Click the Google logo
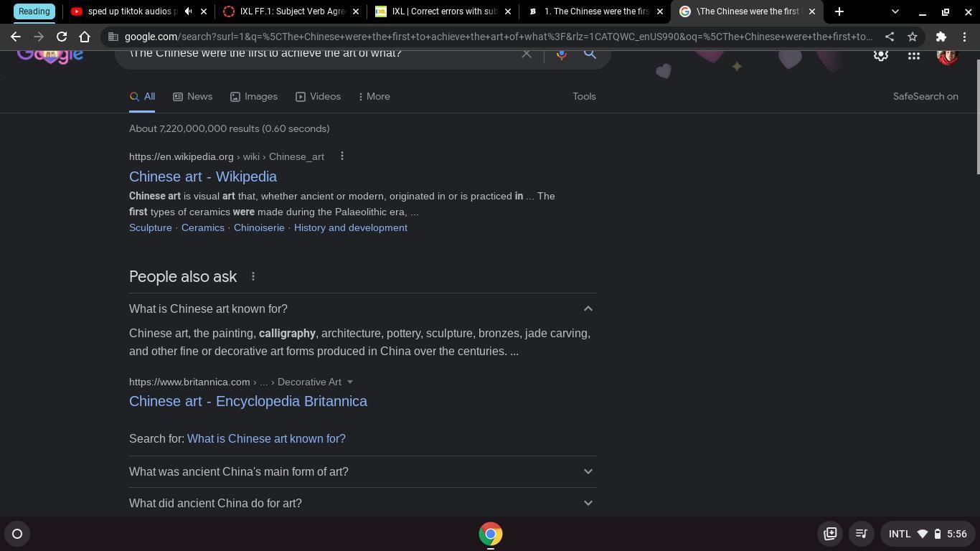 [50, 55]
